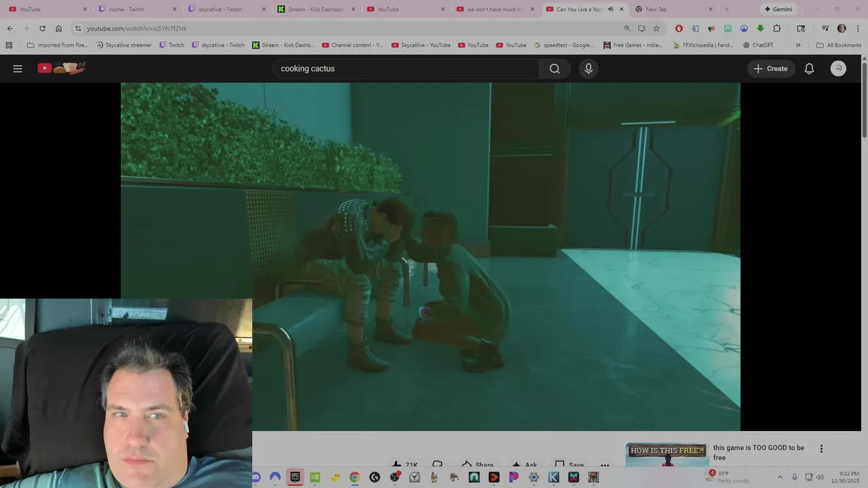
Task: Open the Skycatlive streamer bookmark
Action: click(x=123, y=45)
